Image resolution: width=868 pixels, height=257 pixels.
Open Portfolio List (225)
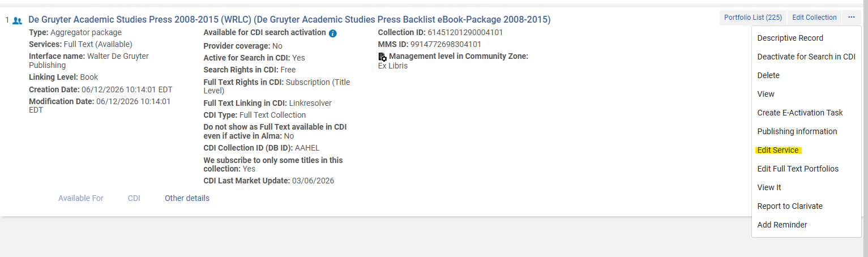tap(753, 18)
